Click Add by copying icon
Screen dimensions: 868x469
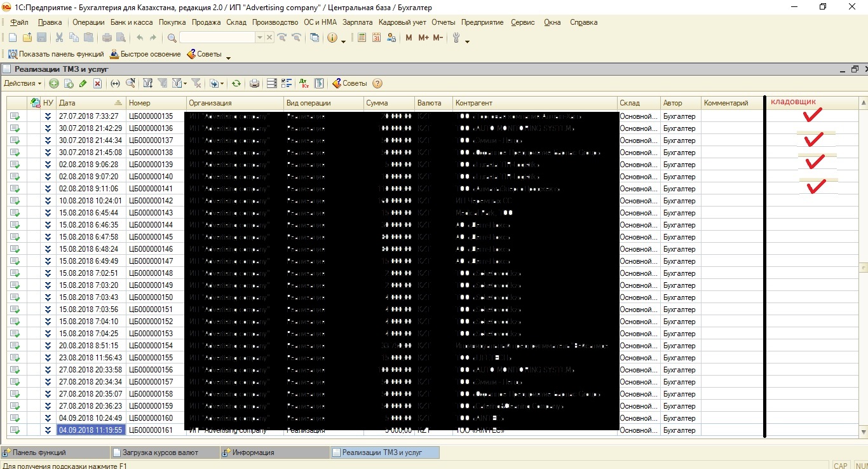(x=69, y=83)
